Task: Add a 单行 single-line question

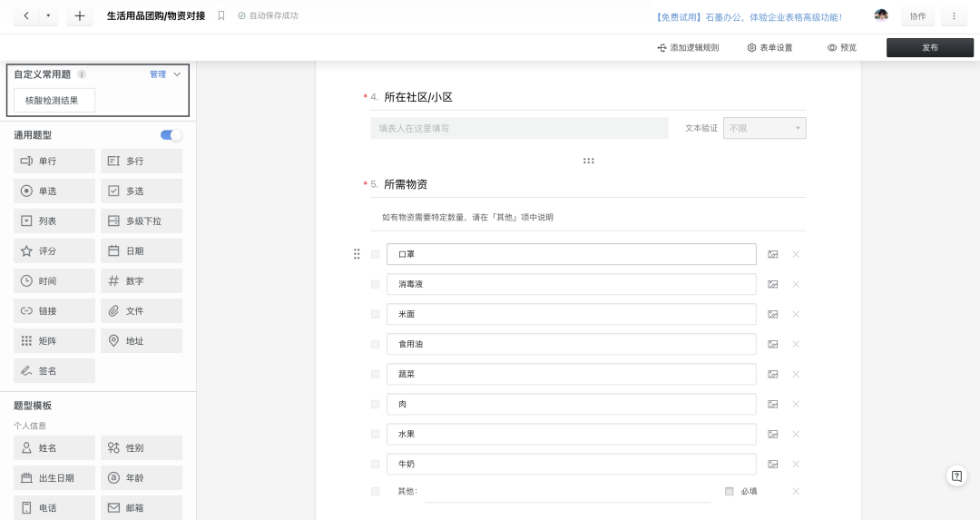Action: [54, 161]
